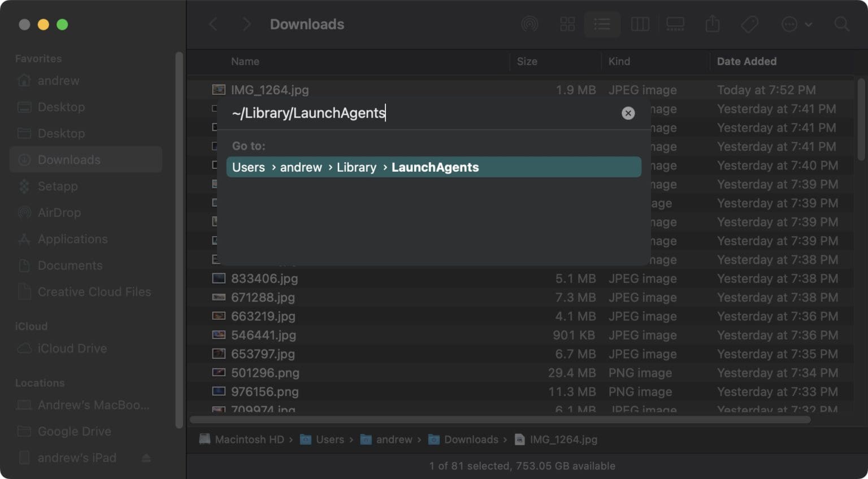Choose the LaunchAgents Go to suggestion

pos(433,167)
